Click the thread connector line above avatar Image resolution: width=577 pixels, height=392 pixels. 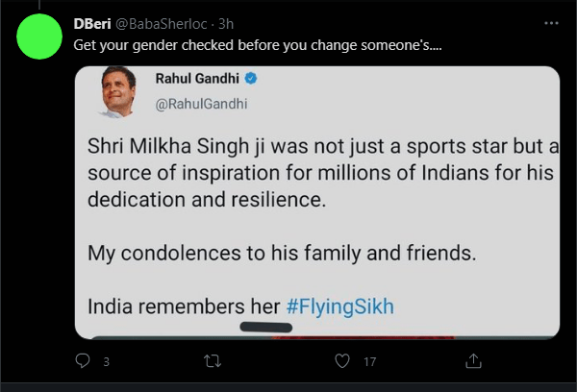pyautogui.click(x=39, y=5)
